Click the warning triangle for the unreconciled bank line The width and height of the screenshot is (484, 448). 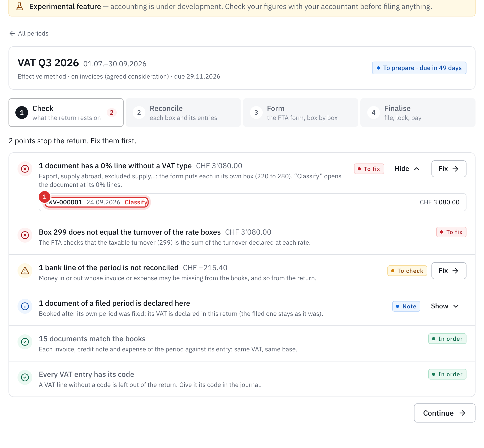tap(25, 271)
